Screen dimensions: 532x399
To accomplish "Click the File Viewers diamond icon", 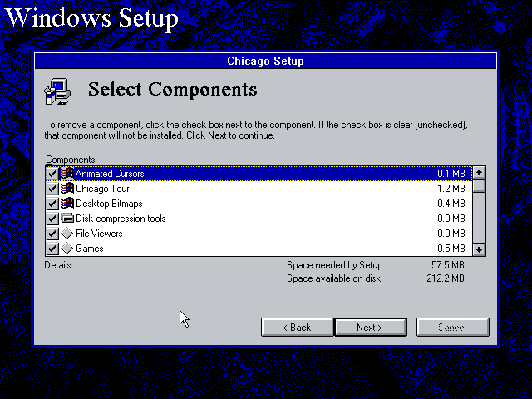I will pos(67,233).
